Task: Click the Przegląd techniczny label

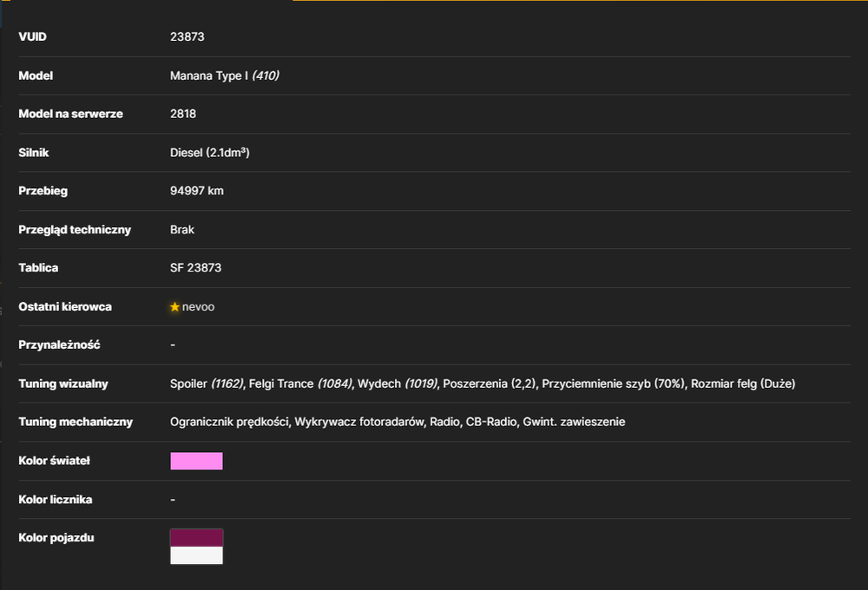Action: (75, 230)
